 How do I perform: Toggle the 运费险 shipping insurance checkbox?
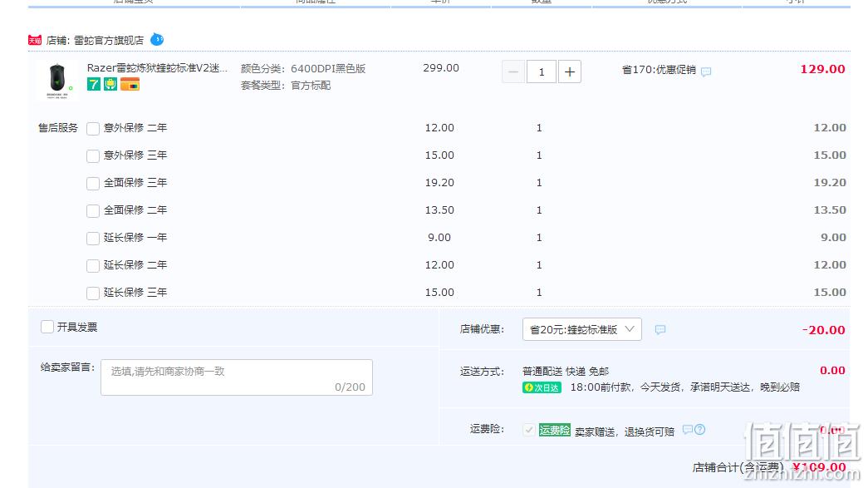pyautogui.click(x=528, y=430)
